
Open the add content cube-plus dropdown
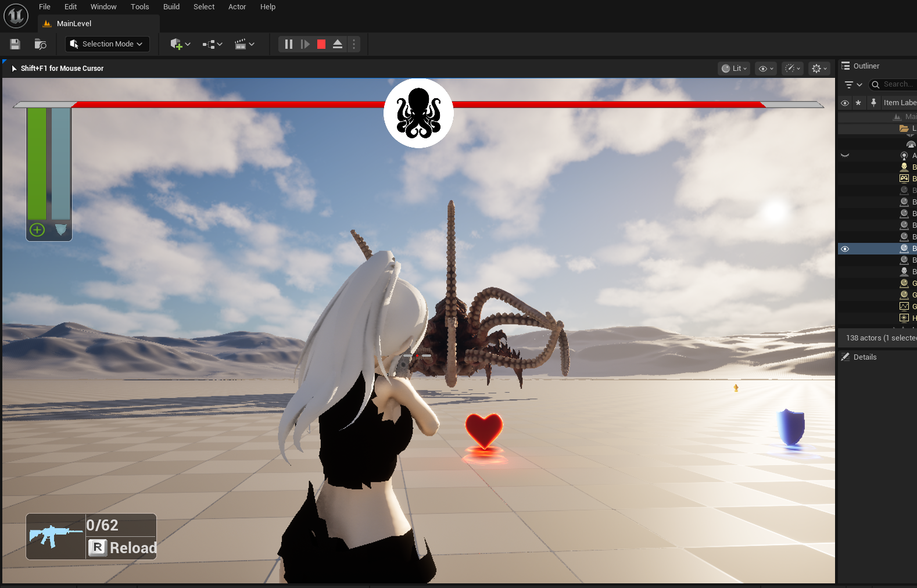click(x=180, y=44)
